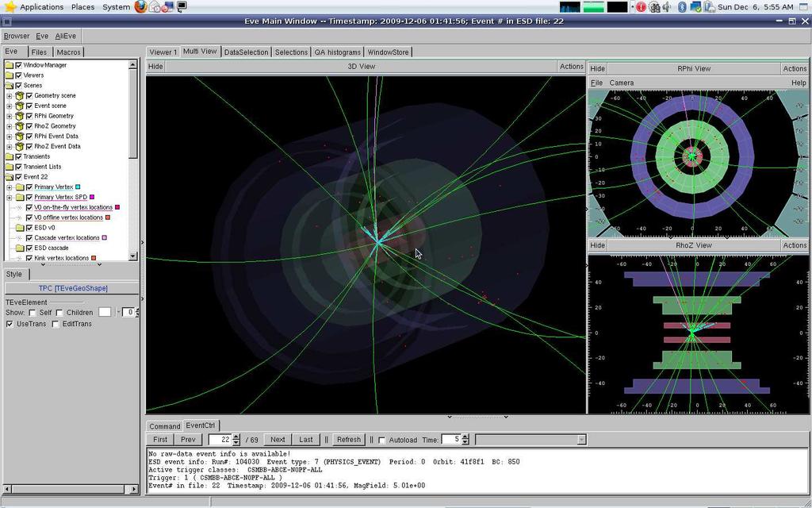Click the Time value input field
This screenshot has height=508, width=812.
[x=450, y=440]
